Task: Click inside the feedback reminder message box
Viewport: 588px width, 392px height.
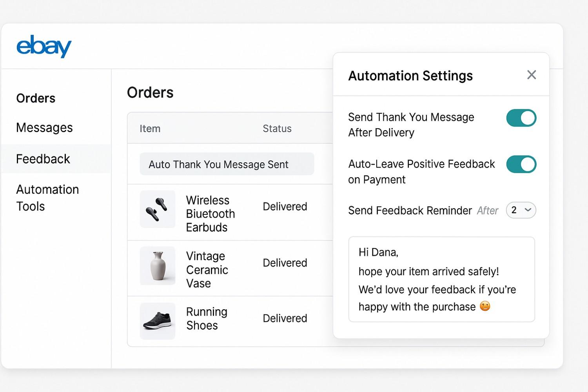Action: tap(441, 279)
